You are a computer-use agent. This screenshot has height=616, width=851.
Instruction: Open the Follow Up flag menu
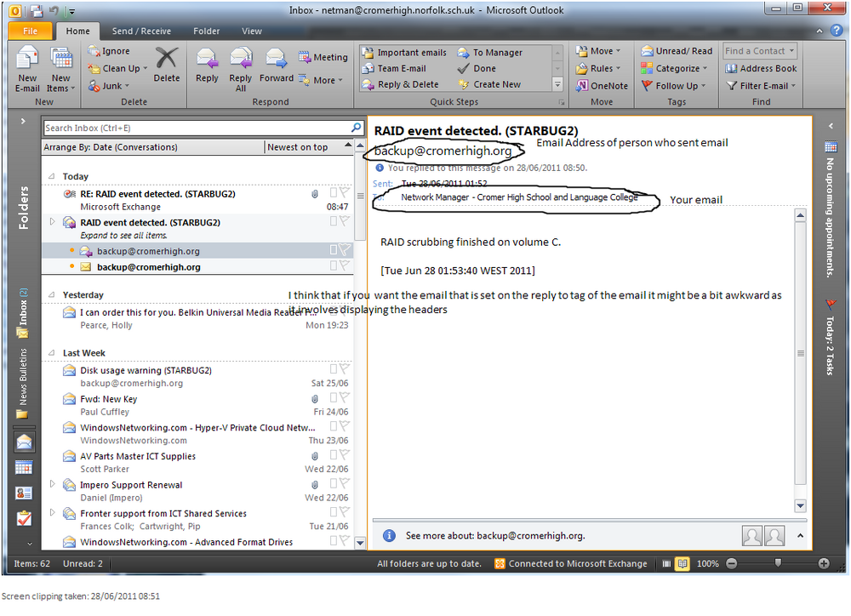pos(673,86)
